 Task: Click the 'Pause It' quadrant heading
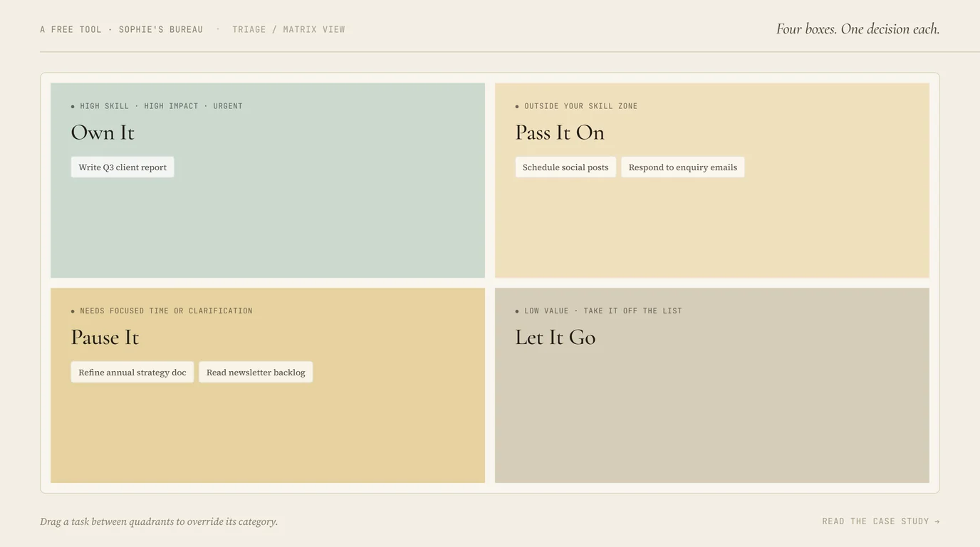(105, 338)
